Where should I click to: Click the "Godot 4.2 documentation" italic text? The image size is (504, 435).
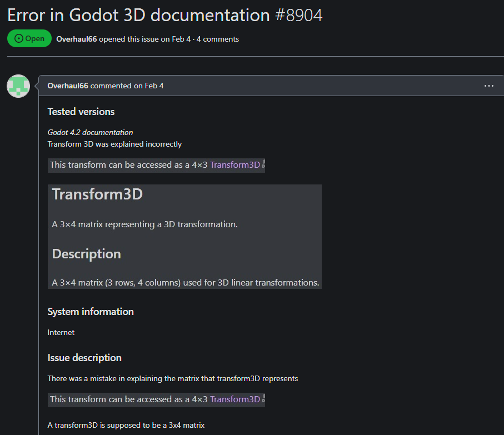tap(90, 132)
